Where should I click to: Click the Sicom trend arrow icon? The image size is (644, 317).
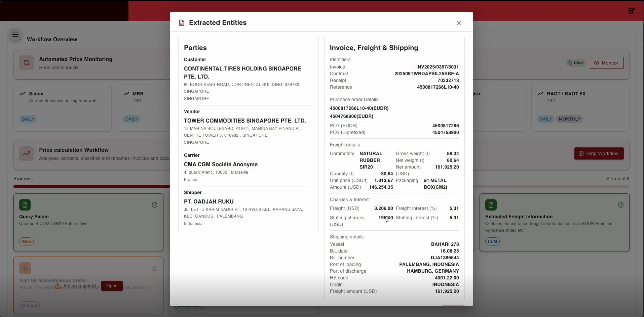23,94
